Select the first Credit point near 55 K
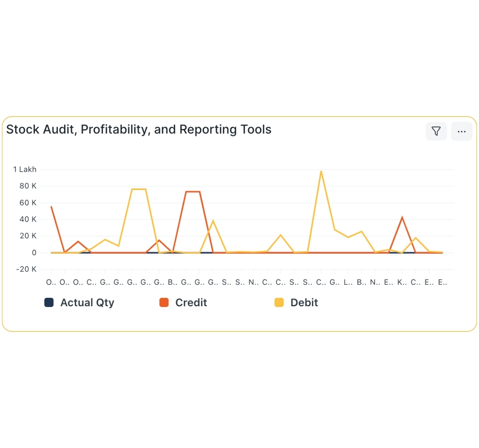This screenshot has width=479, height=448. click(x=51, y=207)
